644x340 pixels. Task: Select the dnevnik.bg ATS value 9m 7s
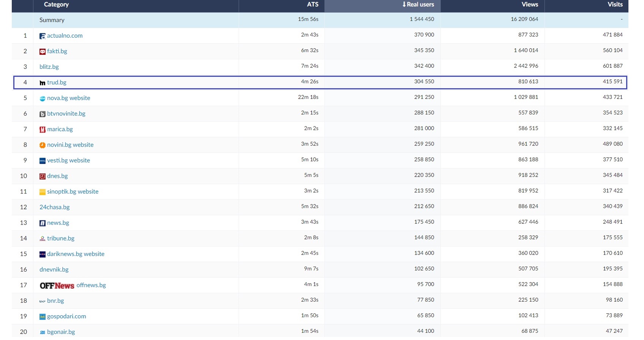[x=311, y=269]
